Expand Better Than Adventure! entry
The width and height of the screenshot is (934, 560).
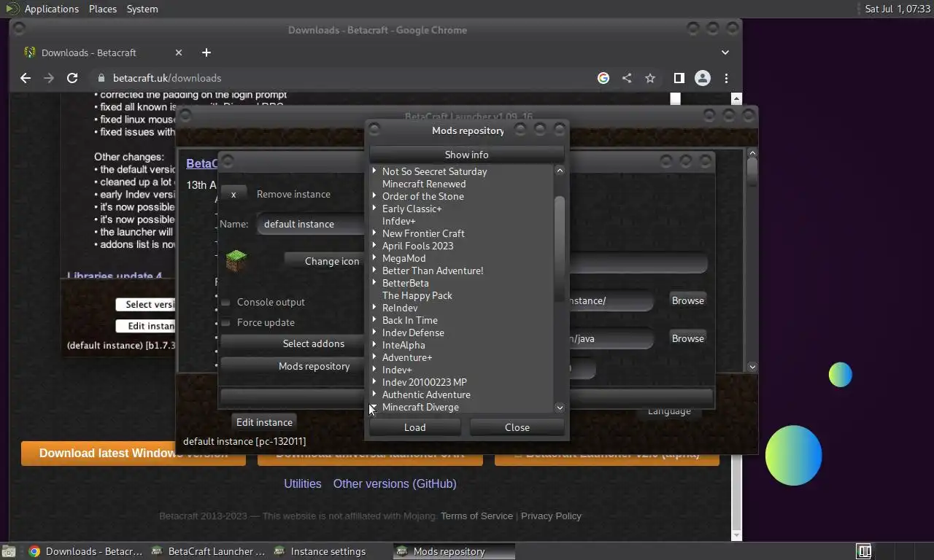click(x=374, y=271)
